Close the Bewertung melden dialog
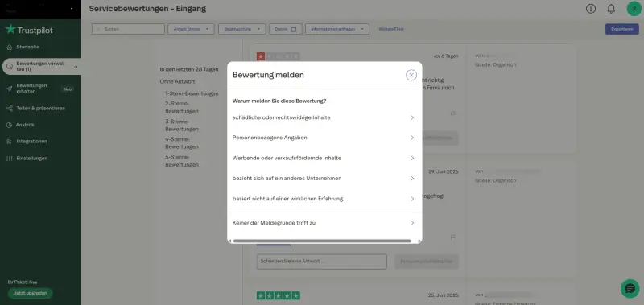 pos(411,75)
